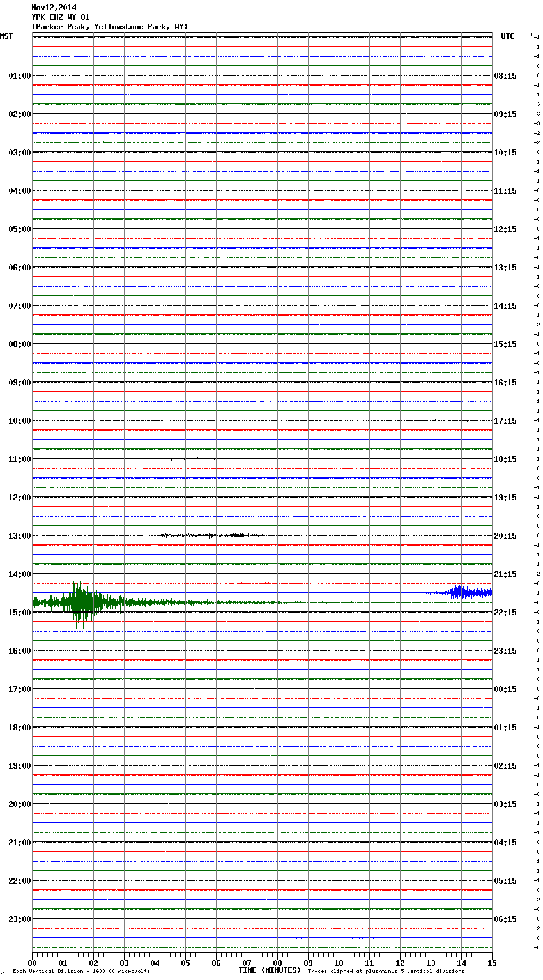The height and width of the screenshot is (980, 543).
Task: Click the 19:15 UTC time label
Action: [x=505, y=498]
